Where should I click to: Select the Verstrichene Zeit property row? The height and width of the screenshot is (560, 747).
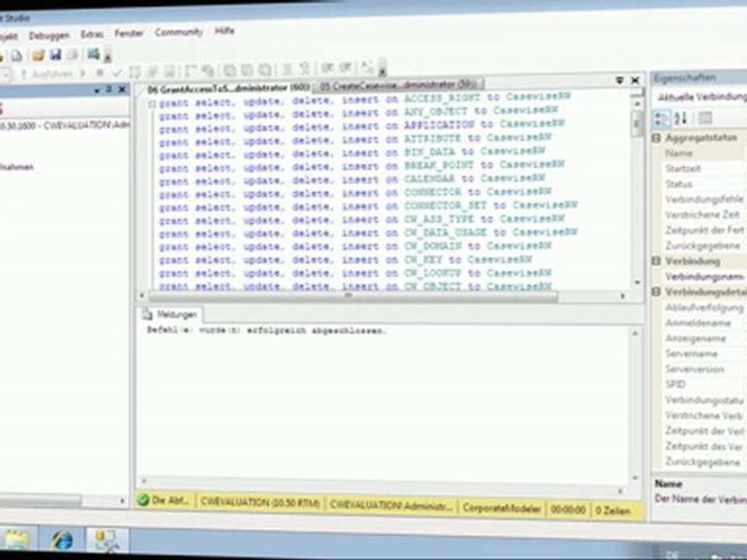(705, 215)
